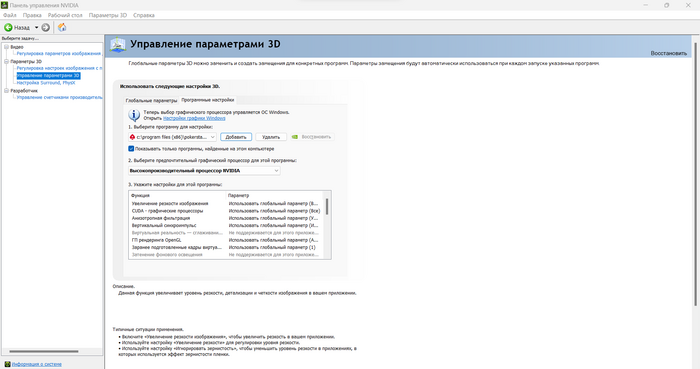Click left panel horizontal scrollbar
700x369 pixels.
44,351
